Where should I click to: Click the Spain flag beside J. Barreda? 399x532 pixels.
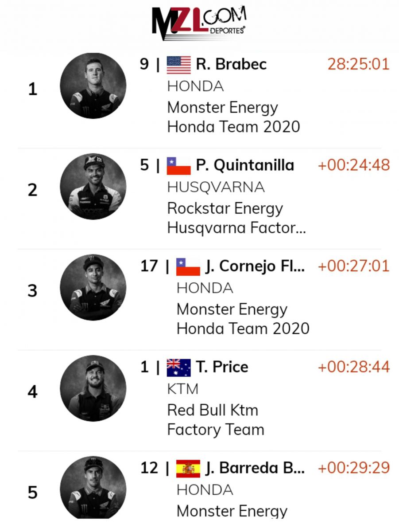[188, 469]
